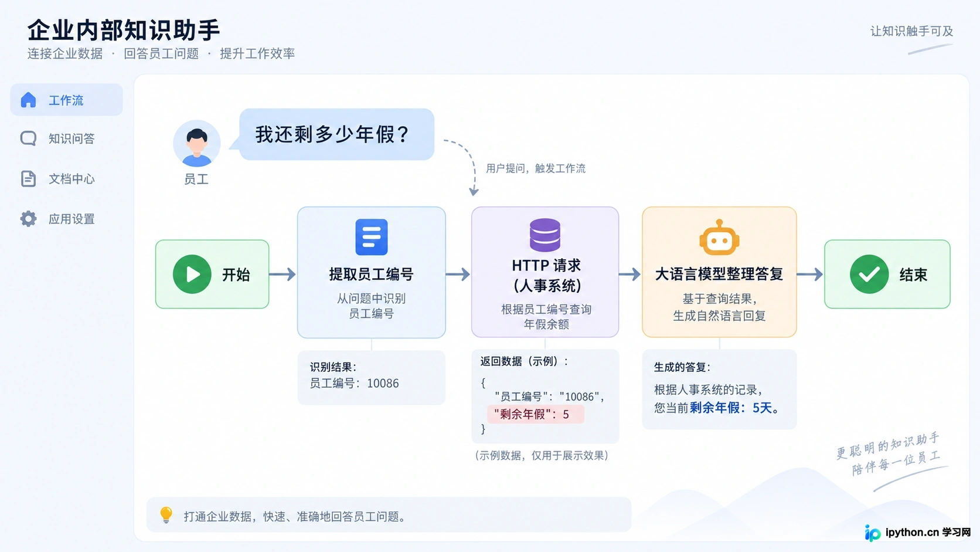Click the （示例数据，仅用于展示效果） note

click(542, 455)
